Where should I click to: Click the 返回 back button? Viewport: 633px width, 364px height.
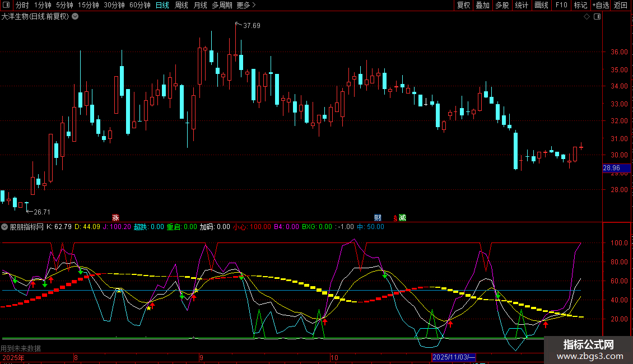point(621,6)
